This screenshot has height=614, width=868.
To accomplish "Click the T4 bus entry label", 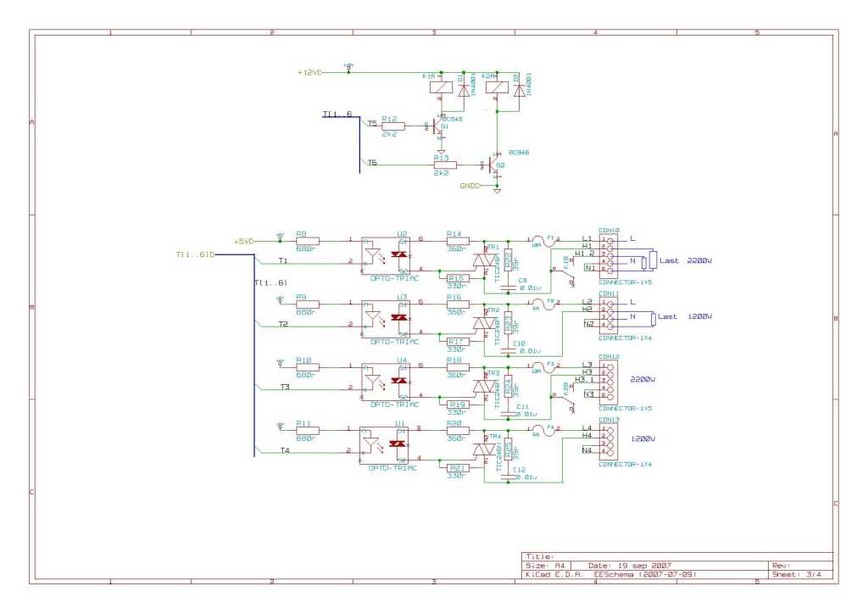I will point(285,450).
